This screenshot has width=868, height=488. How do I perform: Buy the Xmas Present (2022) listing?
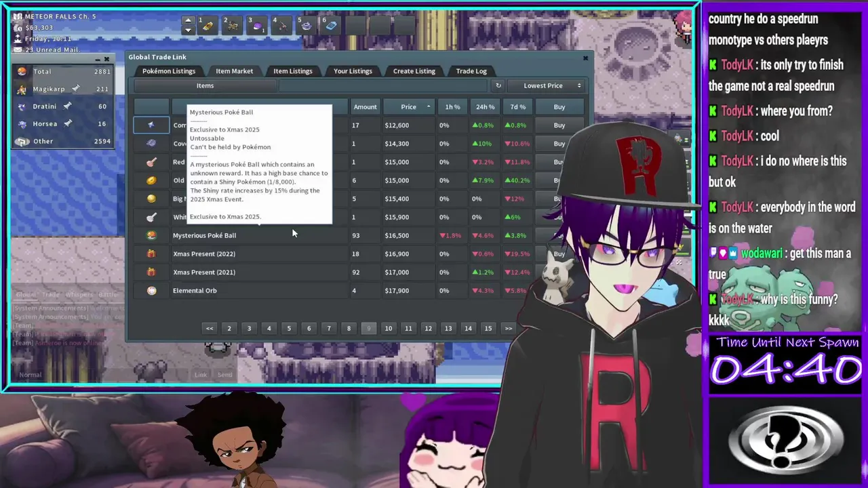pyautogui.click(x=559, y=253)
